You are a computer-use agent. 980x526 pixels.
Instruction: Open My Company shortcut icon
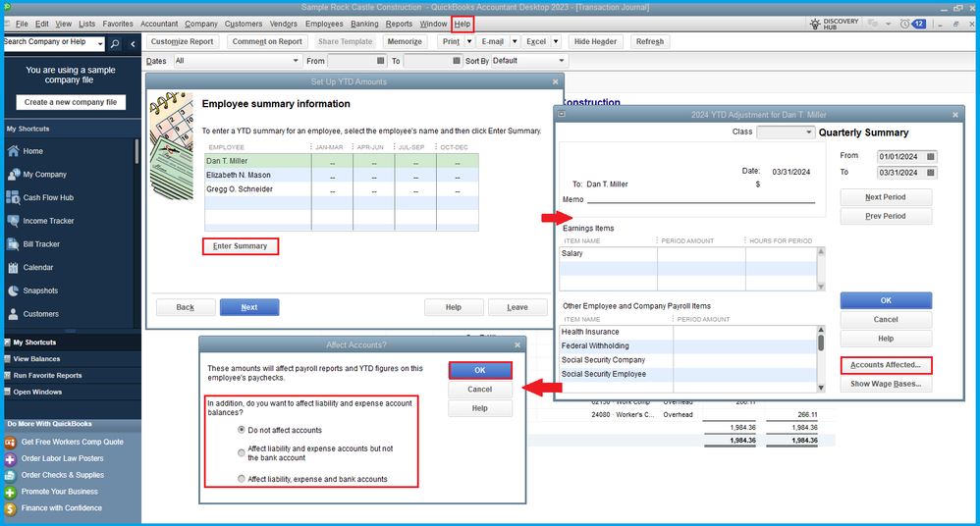[x=13, y=175]
